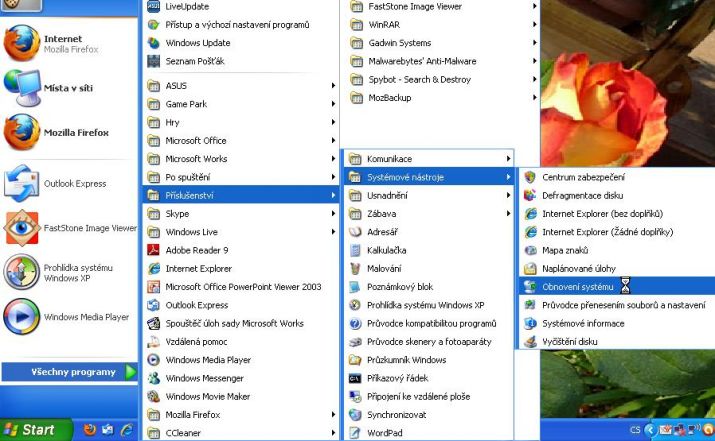The height and width of the screenshot is (441, 715).
Task: Expand the CCleaner folder
Action: pyautogui.click(x=241, y=433)
